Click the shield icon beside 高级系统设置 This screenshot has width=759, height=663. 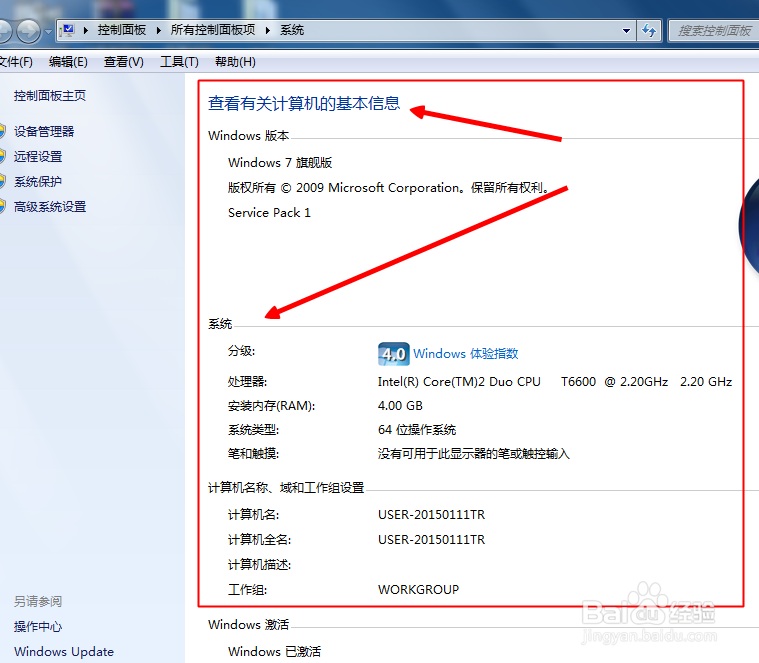tap(3, 207)
